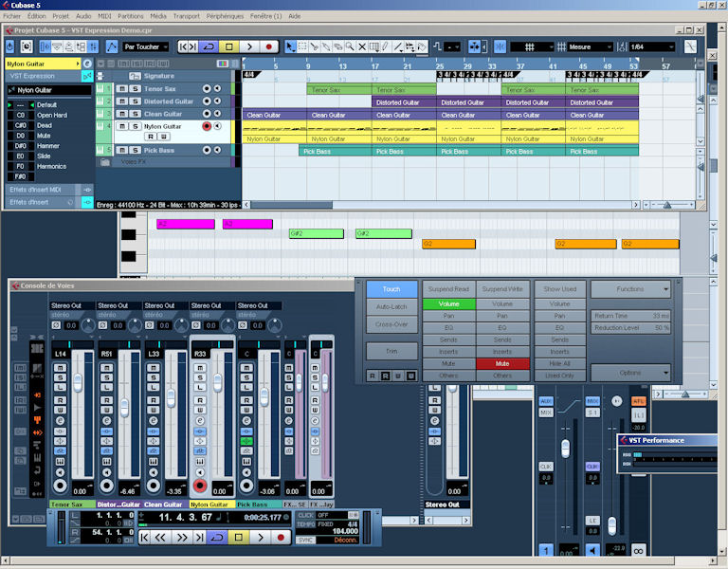
Task: Open the MIDI menu
Action: [x=104, y=16]
